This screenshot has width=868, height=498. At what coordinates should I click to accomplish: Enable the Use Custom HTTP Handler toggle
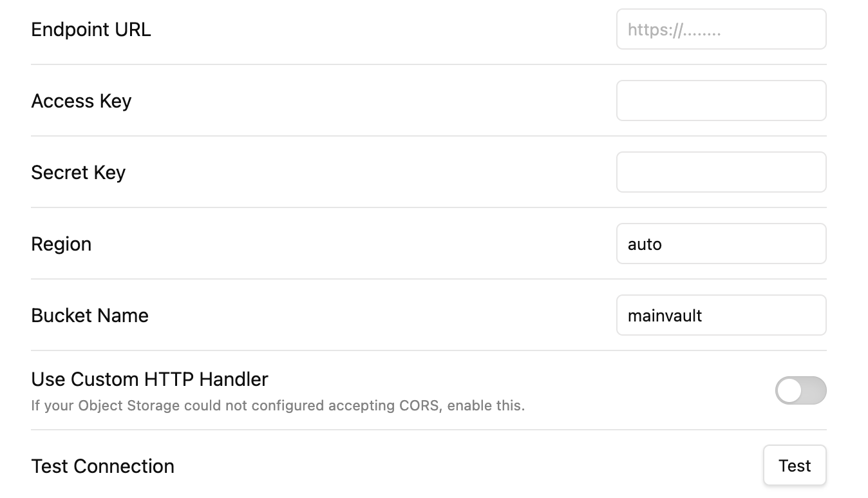click(x=800, y=390)
